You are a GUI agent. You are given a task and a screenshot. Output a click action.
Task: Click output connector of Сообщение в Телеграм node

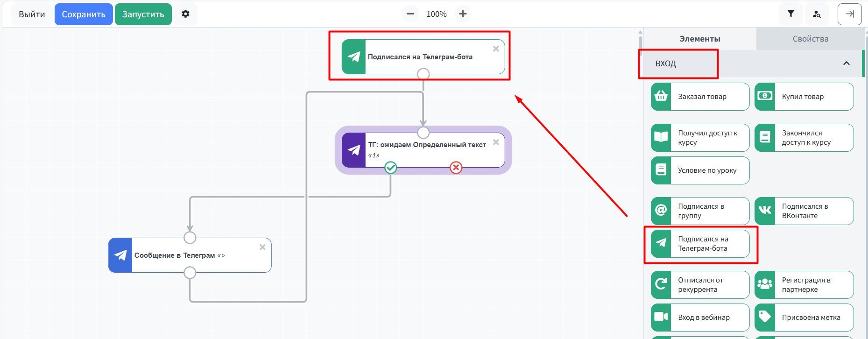[x=190, y=273]
